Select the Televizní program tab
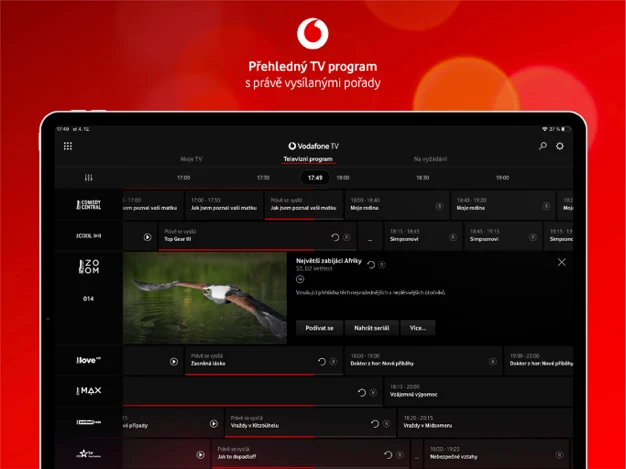The height and width of the screenshot is (469, 626). [308, 159]
